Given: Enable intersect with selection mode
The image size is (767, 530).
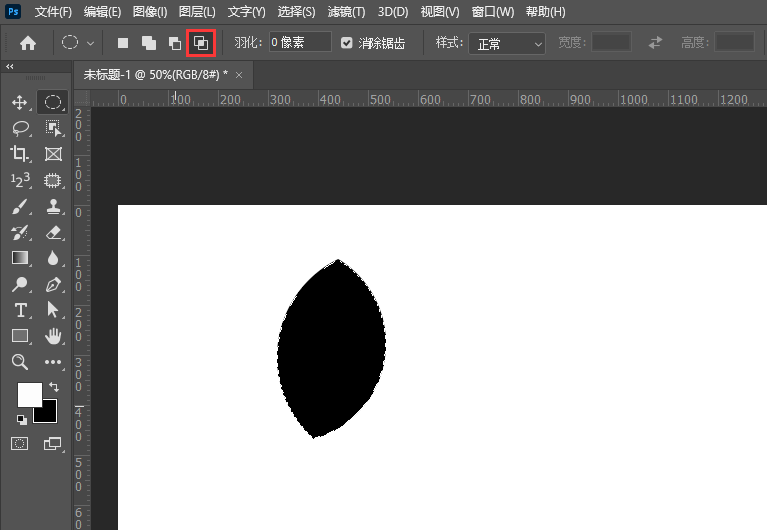Looking at the screenshot, I should pos(201,43).
